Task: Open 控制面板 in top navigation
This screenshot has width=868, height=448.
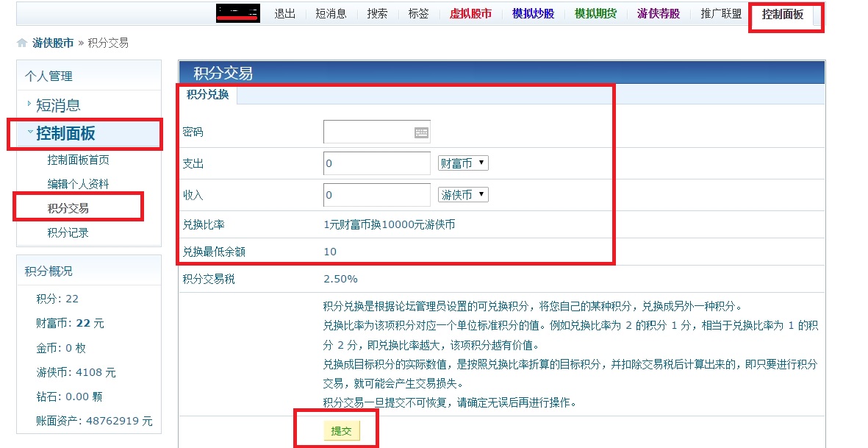Action: point(783,14)
